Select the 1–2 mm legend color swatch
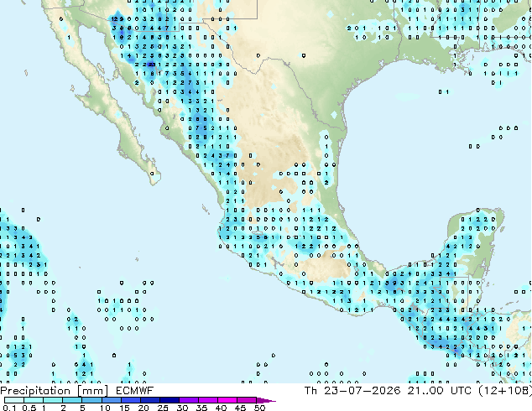 (x=53, y=400)
